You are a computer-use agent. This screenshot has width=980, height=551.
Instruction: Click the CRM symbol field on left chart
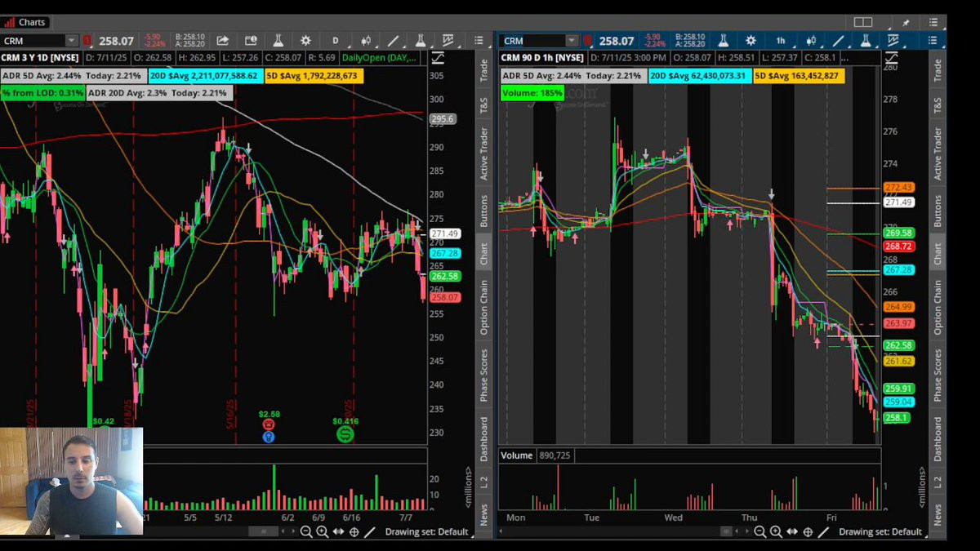point(33,41)
